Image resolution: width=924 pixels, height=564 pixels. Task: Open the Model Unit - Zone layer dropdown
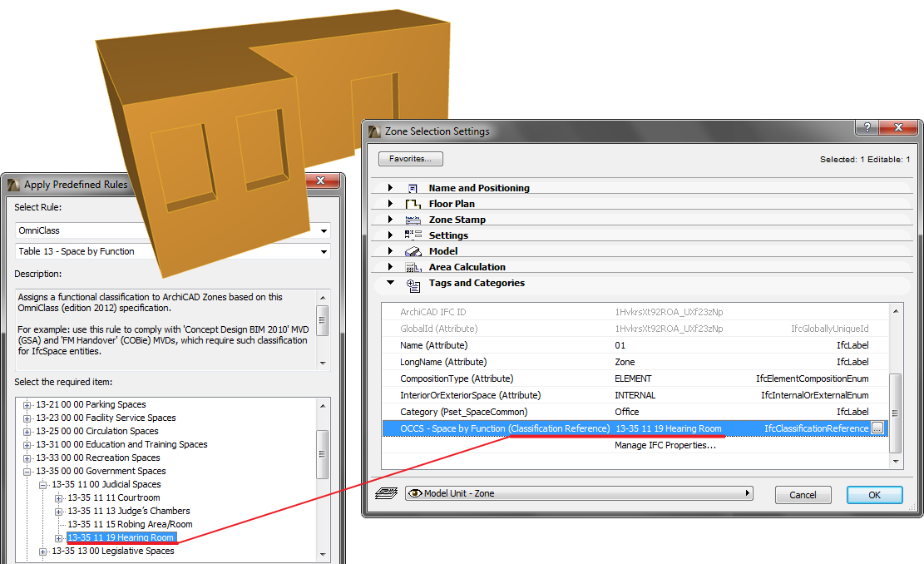[579, 493]
